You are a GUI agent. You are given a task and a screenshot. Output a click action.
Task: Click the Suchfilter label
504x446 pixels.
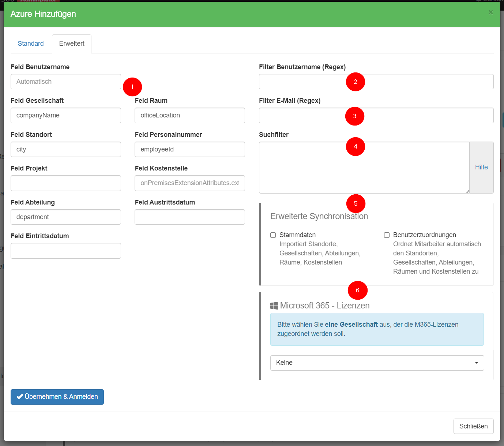pyautogui.click(x=274, y=135)
